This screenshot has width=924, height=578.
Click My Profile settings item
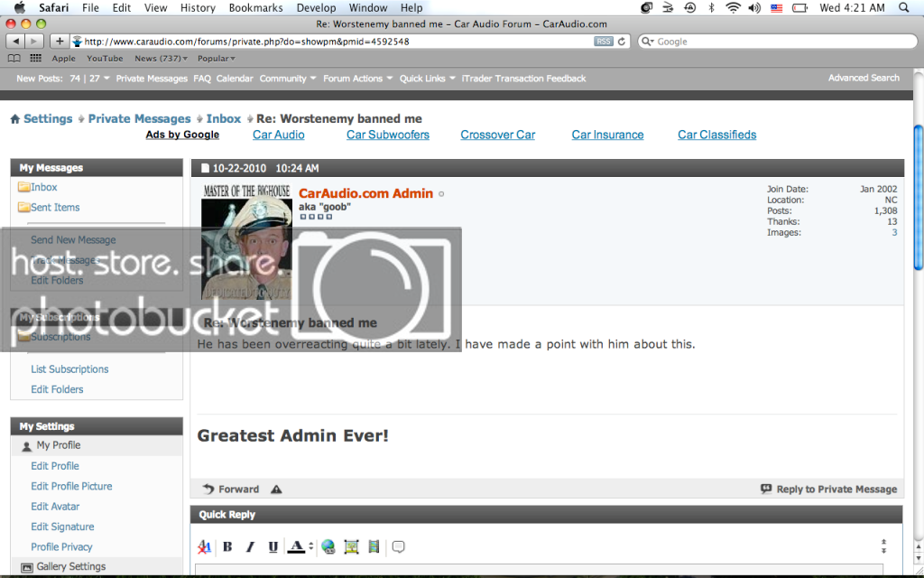pos(59,445)
